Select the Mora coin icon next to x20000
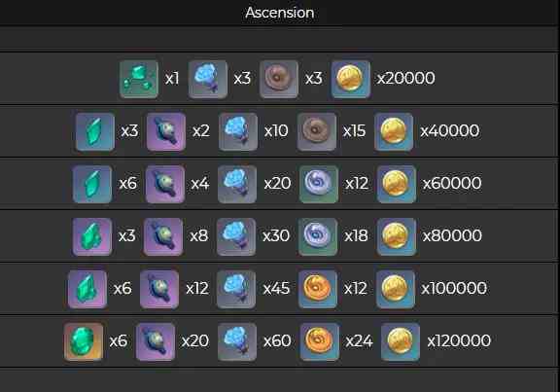The image size is (560, 392). point(351,79)
